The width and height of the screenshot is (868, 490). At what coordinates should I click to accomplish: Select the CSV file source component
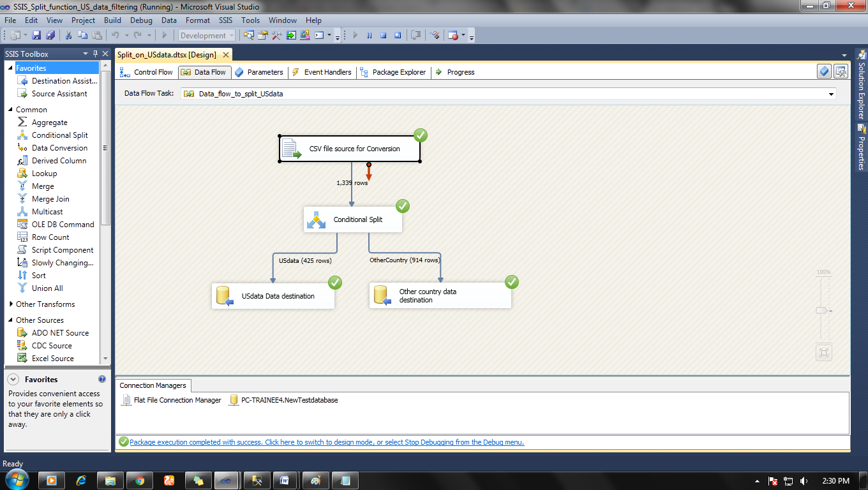pyautogui.click(x=350, y=149)
